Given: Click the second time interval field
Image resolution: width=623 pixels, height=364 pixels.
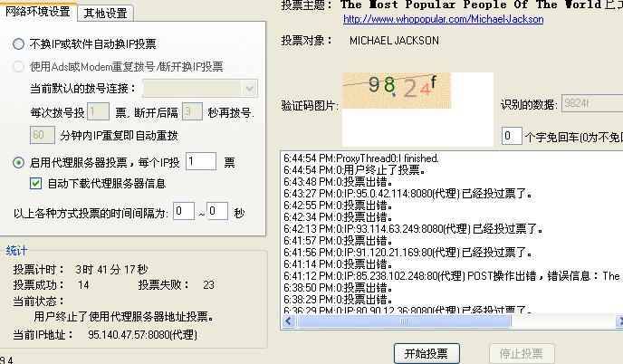Looking at the screenshot, I should point(217,212).
